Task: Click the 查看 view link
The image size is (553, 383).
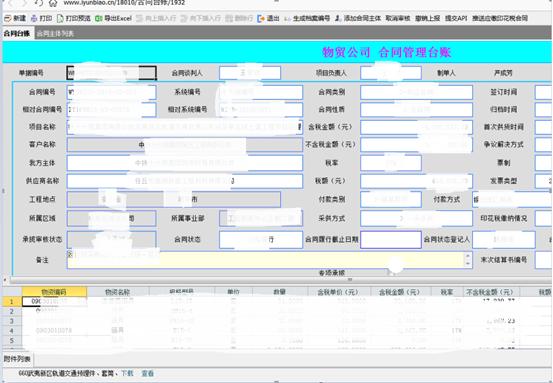Action: click(x=148, y=373)
